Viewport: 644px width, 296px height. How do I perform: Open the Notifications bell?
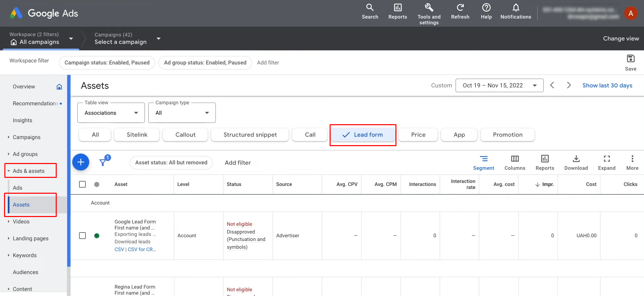(x=516, y=12)
